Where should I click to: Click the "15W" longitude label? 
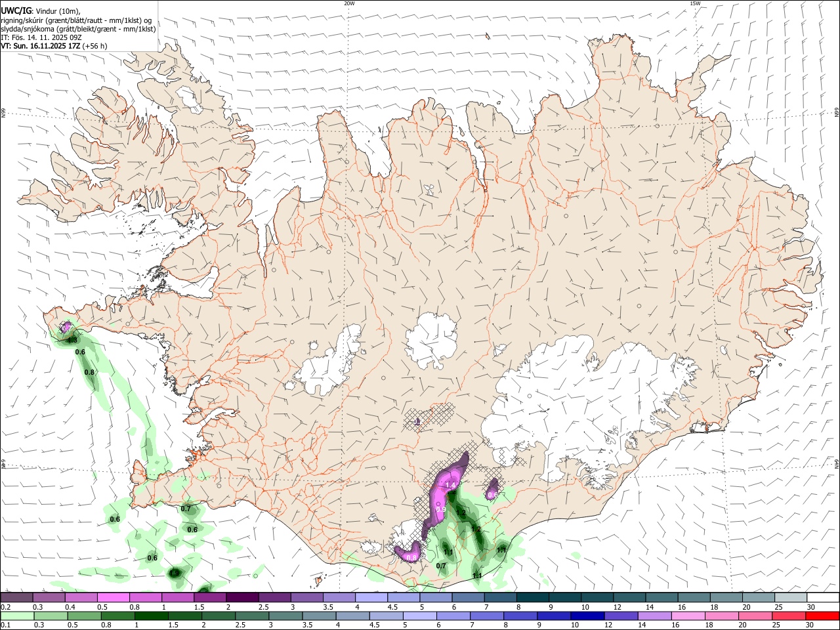coord(694,3)
